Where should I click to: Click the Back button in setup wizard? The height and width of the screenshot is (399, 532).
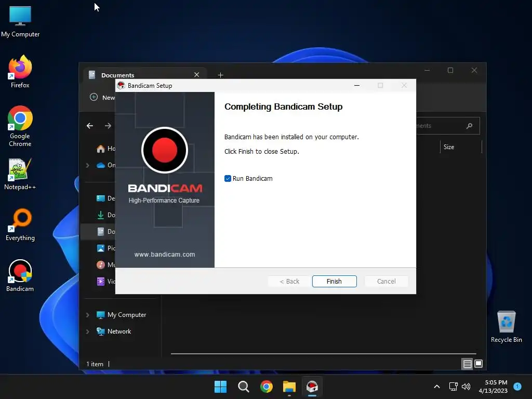click(x=289, y=281)
